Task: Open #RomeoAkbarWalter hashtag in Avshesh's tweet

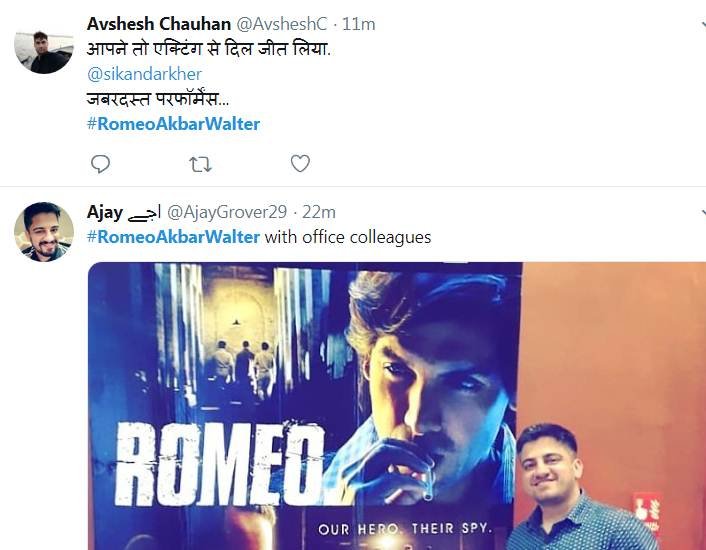Action: click(x=173, y=124)
